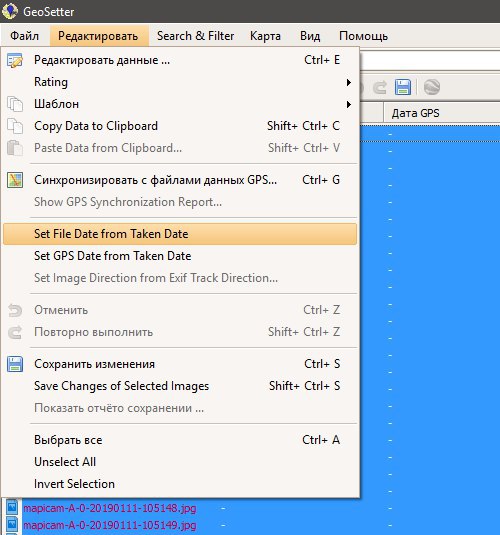Select Unselect All entry
This screenshot has height=535, width=500.
tap(180, 462)
